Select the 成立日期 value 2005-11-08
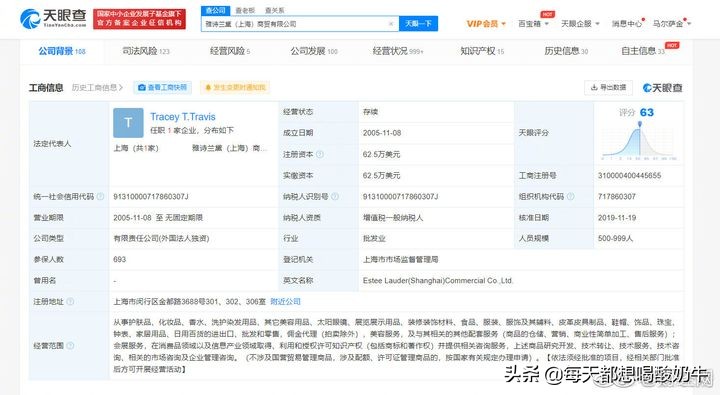The image size is (720, 395). click(382, 133)
